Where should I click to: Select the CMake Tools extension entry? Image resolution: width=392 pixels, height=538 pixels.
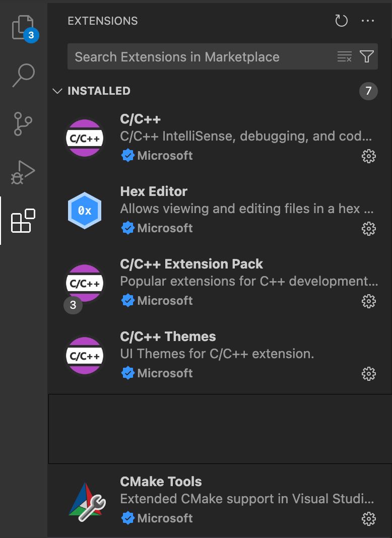(202, 499)
